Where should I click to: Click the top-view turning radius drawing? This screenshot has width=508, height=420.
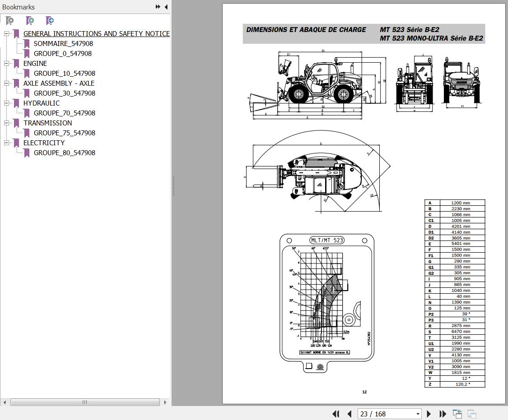pos(318,171)
